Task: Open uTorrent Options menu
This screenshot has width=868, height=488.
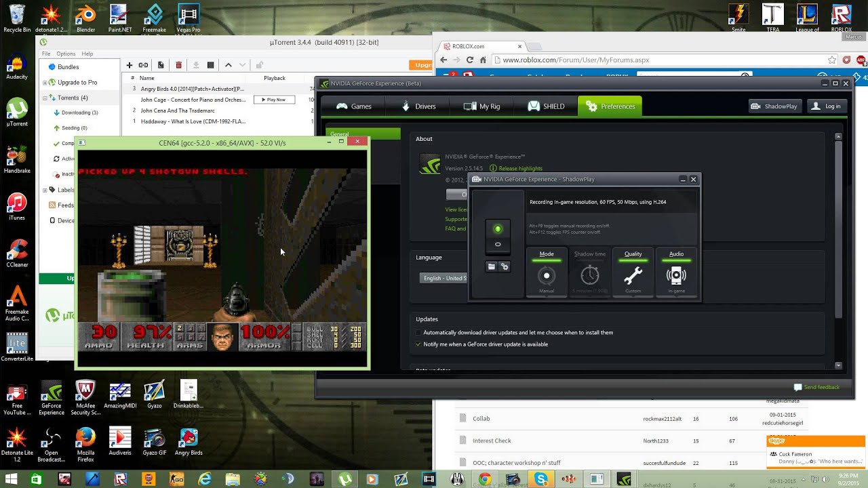Action: [66, 54]
